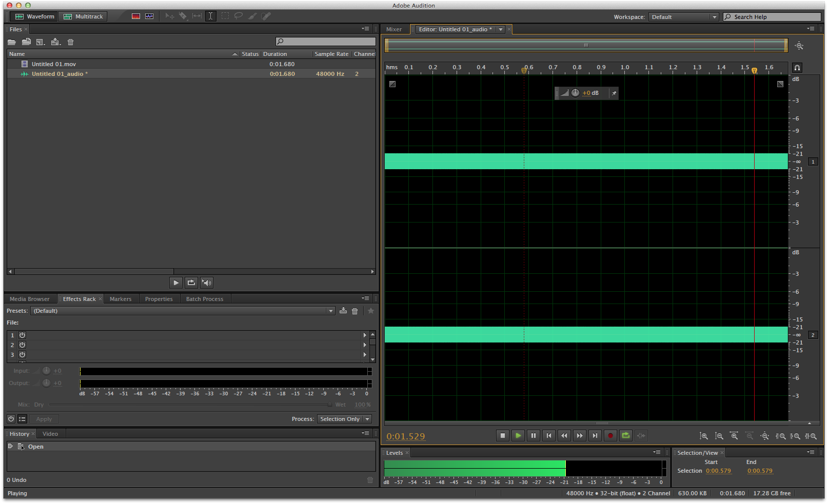Click the Insert into Multitrack icon in Files panel
The image size is (828, 504).
coord(56,42)
